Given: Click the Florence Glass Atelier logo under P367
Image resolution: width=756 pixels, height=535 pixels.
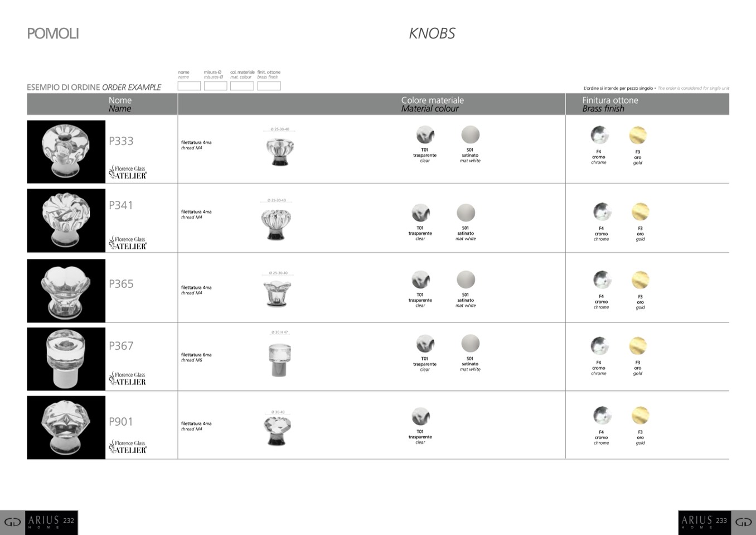Looking at the screenshot, I should click(128, 379).
